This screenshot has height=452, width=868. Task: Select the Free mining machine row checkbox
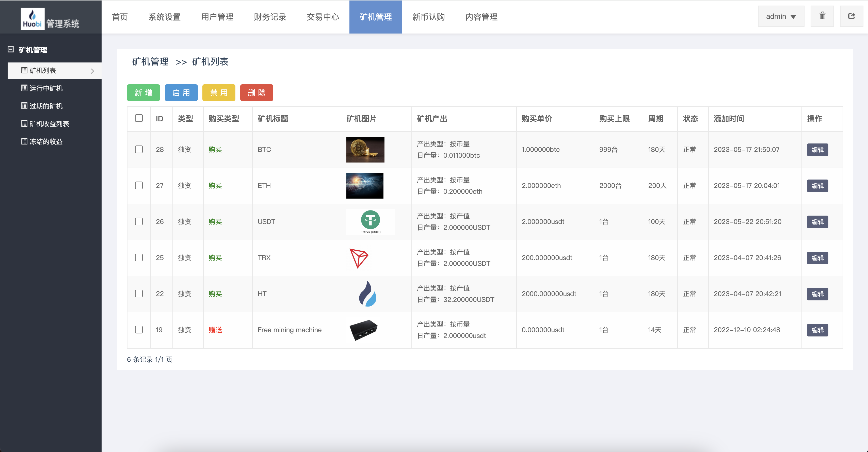point(139,330)
